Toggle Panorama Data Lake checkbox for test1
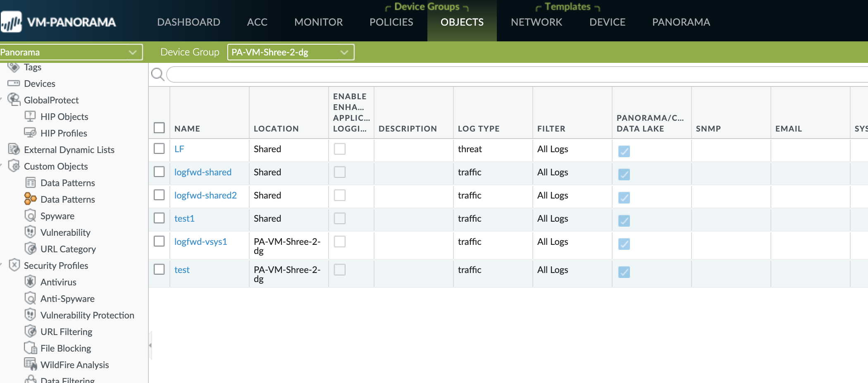Image resolution: width=868 pixels, height=383 pixels. click(624, 220)
